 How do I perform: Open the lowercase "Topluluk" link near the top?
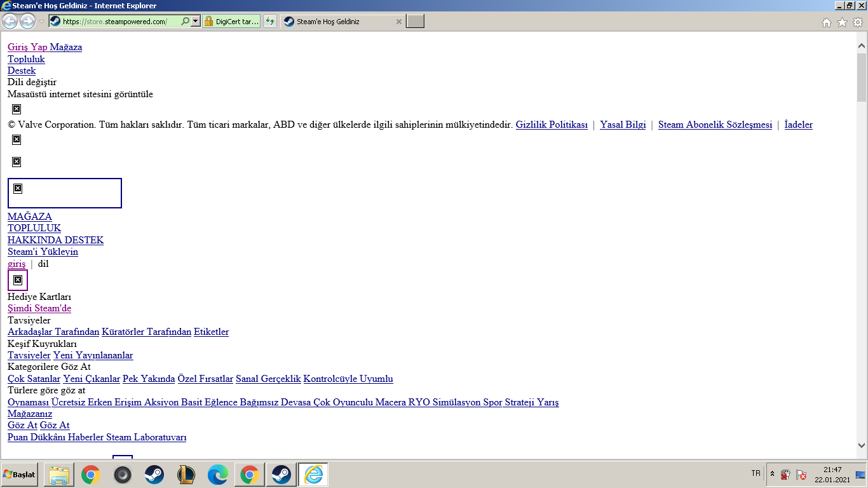tap(26, 59)
